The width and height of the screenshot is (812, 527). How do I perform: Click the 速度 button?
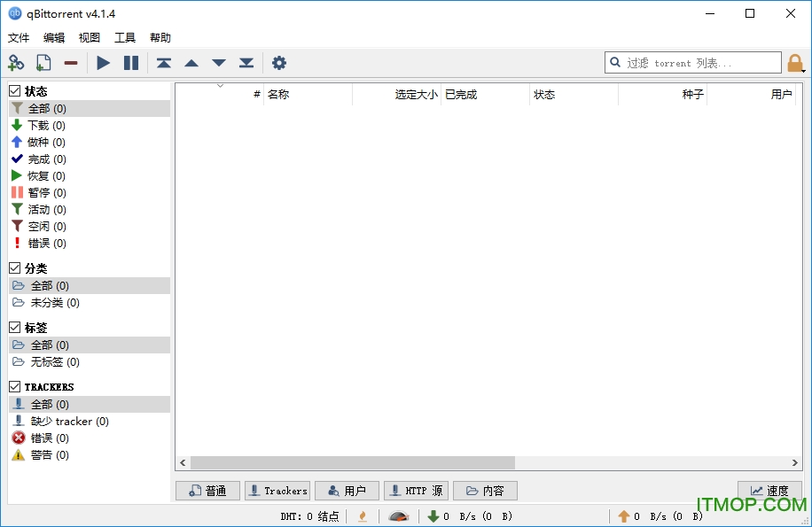pos(769,490)
